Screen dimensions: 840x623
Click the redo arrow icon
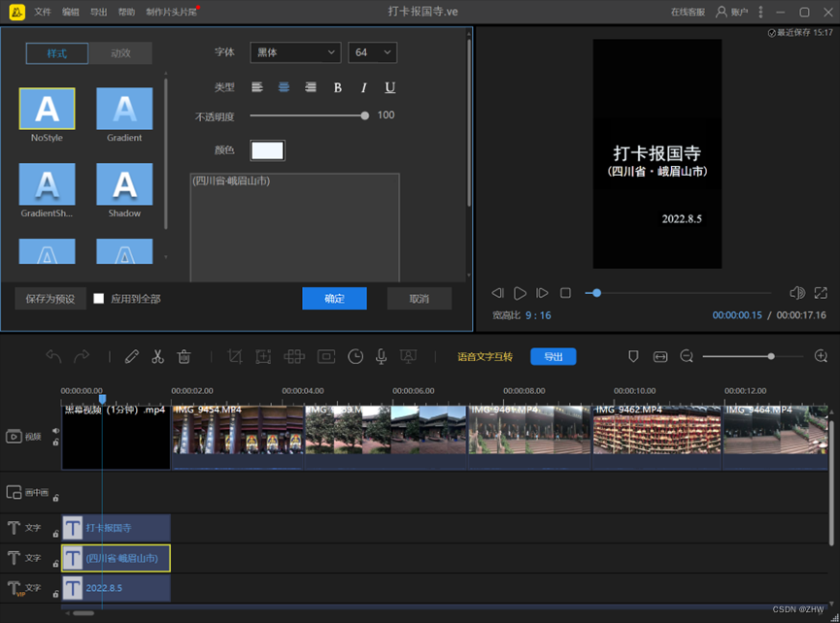[82, 356]
